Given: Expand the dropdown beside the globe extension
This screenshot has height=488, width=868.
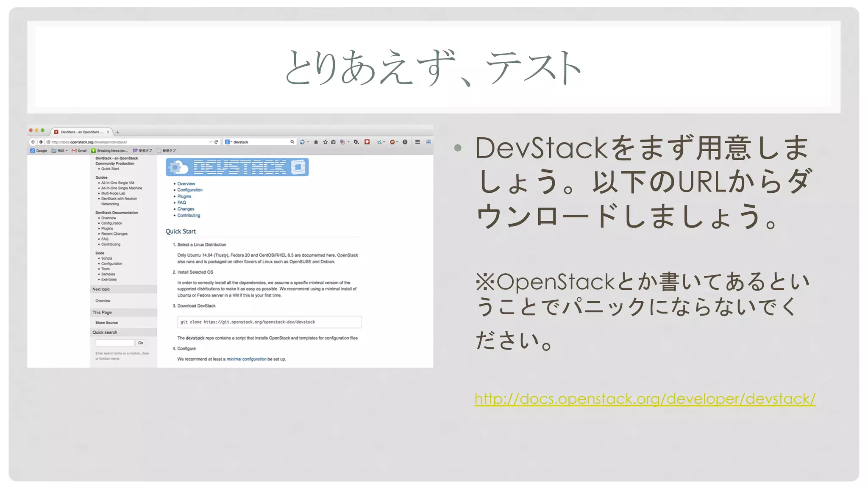Looking at the screenshot, I should coord(308,142).
